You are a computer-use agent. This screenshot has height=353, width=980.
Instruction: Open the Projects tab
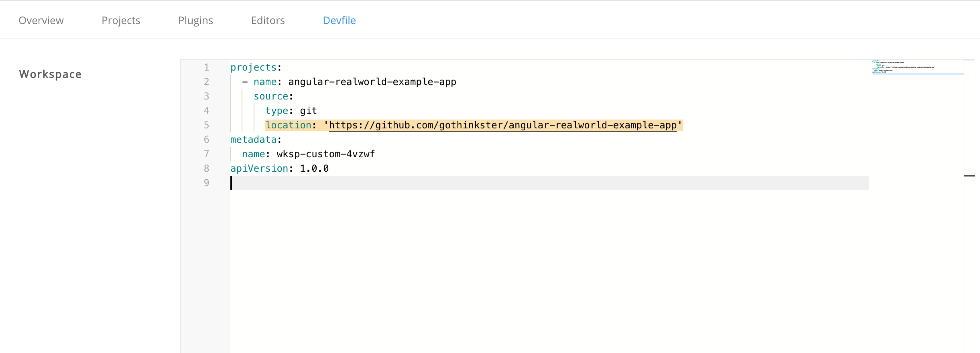pyautogui.click(x=121, y=20)
